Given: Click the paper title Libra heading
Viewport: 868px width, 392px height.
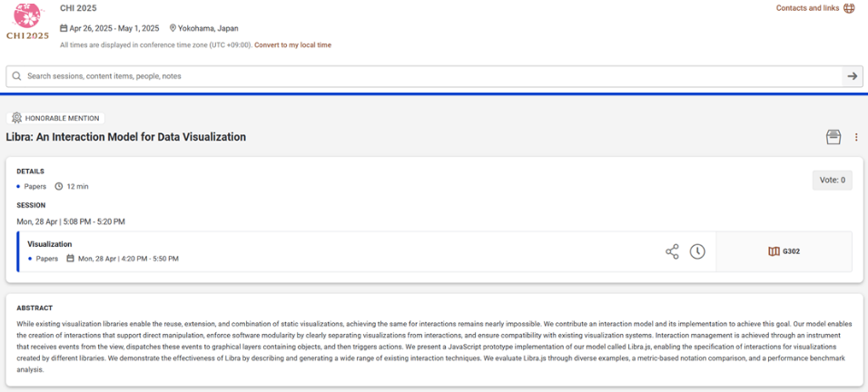Looking at the screenshot, I should pyautogui.click(x=126, y=137).
